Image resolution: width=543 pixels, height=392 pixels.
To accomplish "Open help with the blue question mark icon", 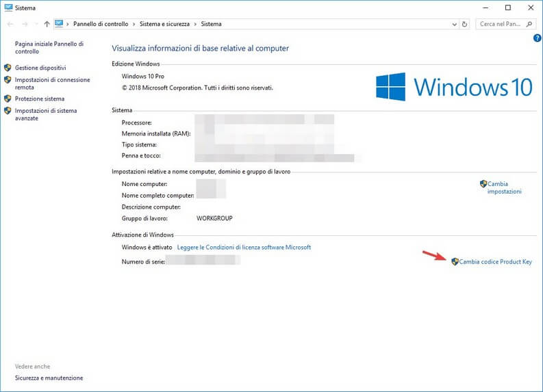I will click(x=537, y=38).
